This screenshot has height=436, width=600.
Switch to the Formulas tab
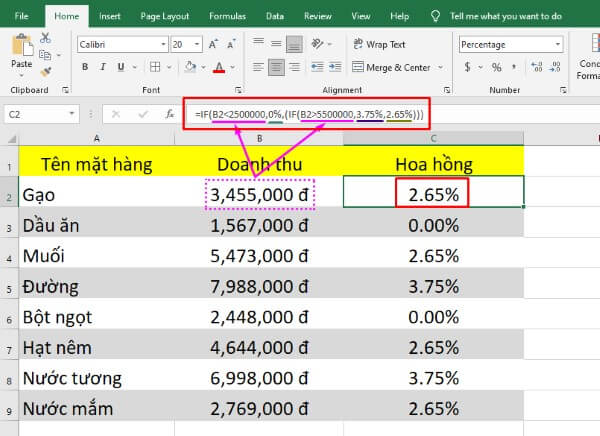227,16
